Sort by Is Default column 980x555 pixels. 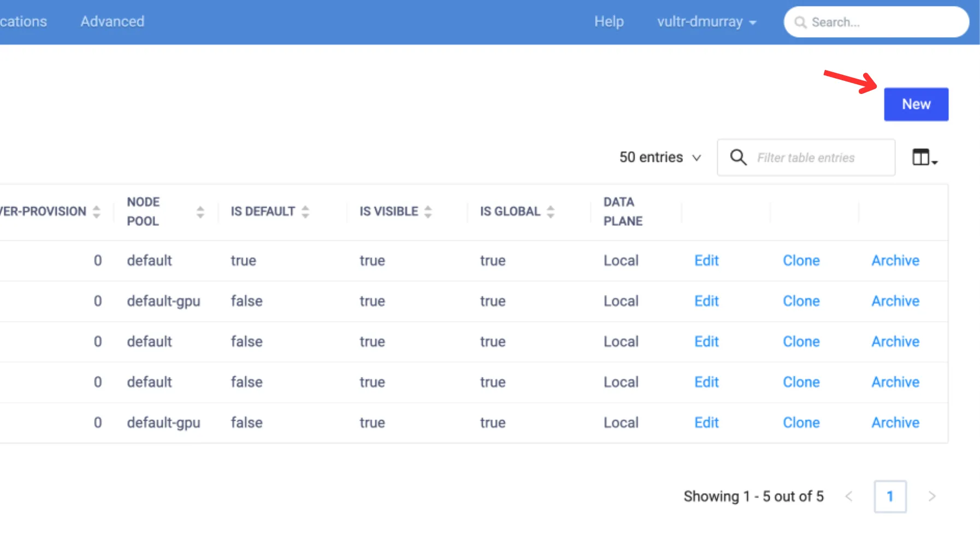[x=305, y=211]
